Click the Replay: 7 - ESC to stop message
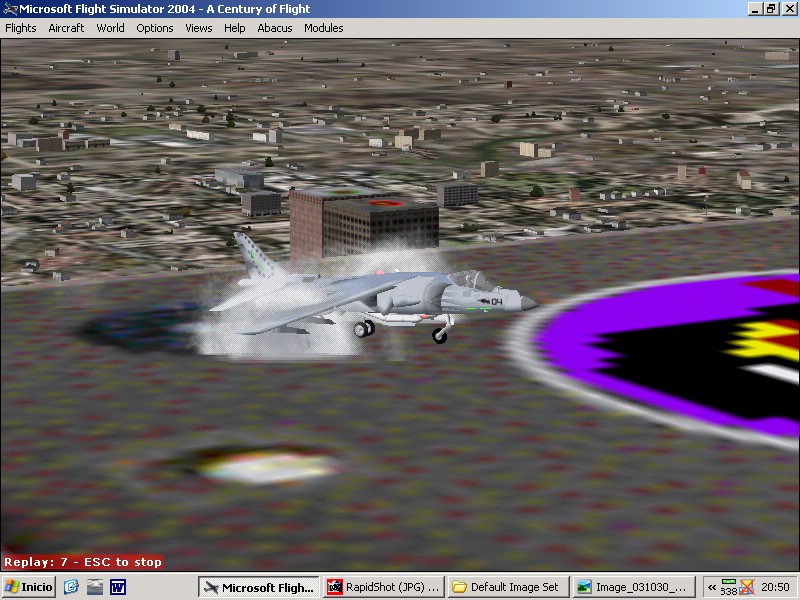 [83, 562]
